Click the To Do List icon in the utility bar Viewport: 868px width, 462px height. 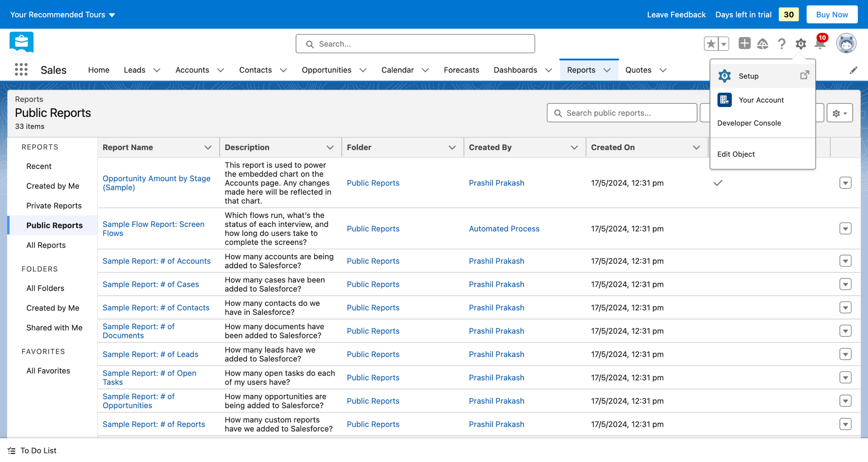(x=12, y=450)
